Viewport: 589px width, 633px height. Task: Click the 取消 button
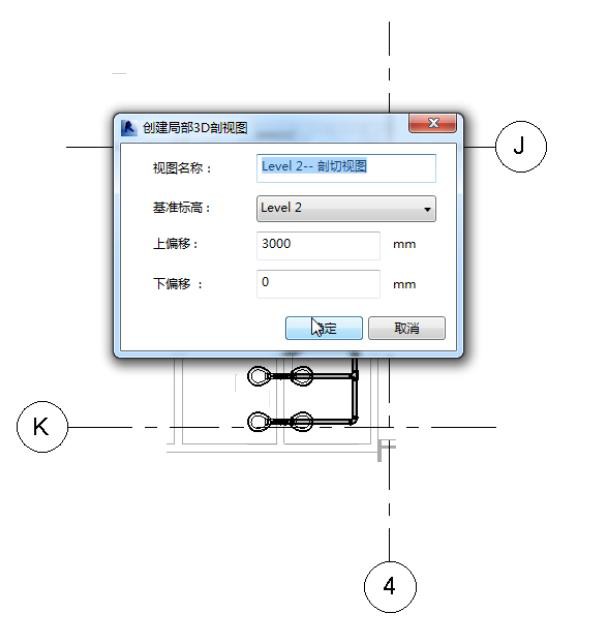pos(407,328)
